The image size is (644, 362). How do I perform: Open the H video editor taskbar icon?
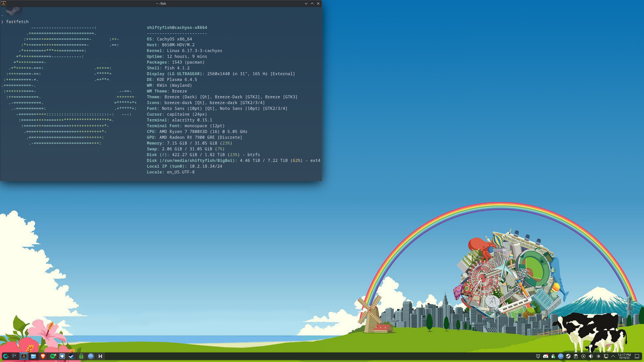pyautogui.click(x=100, y=356)
